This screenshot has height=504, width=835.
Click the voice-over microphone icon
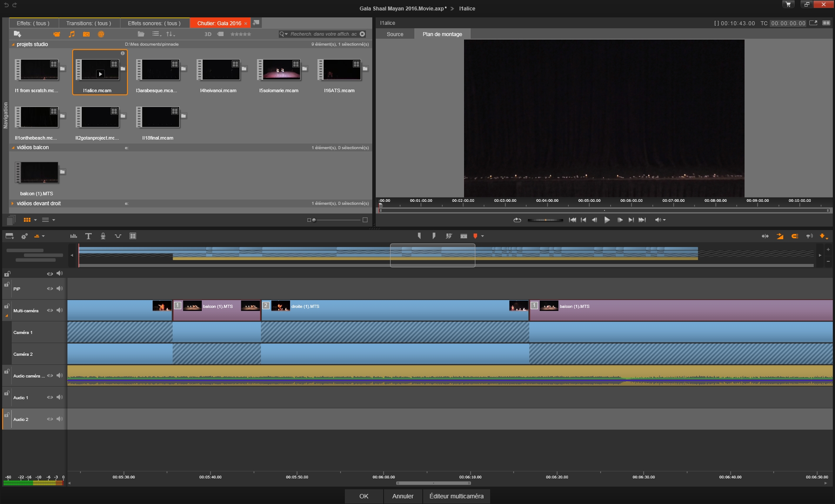click(103, 236)
